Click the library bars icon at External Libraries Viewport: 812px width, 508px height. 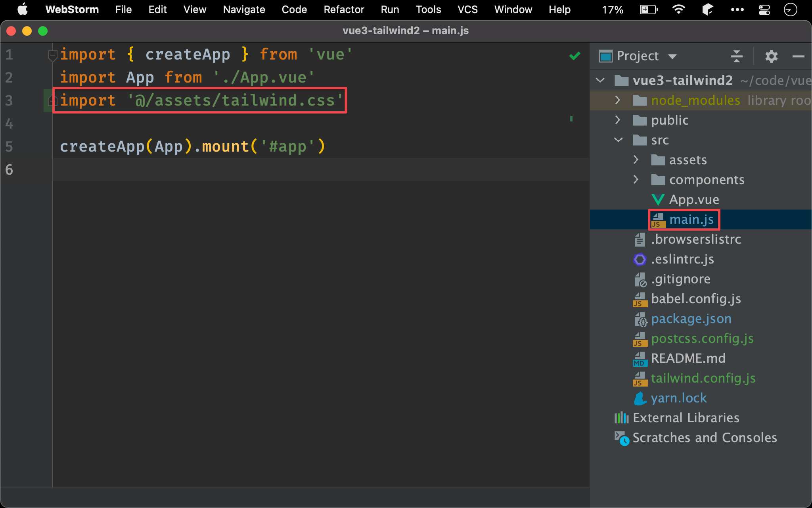coord(621,418)
